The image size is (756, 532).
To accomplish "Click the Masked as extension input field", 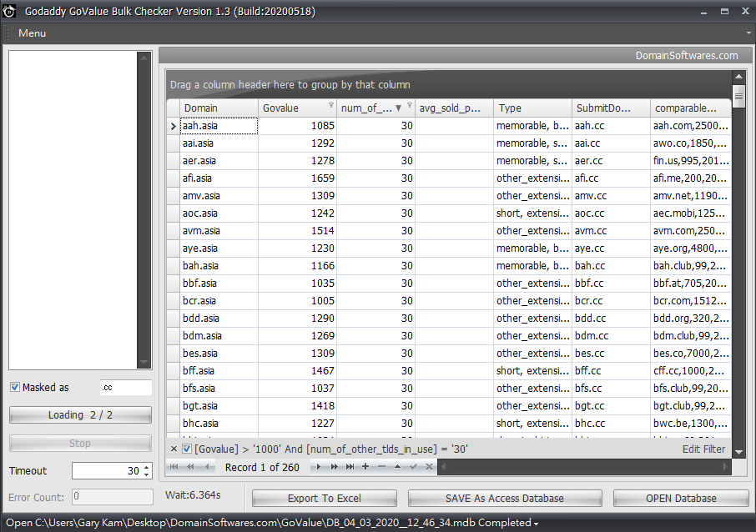I will tap(125, 388).
